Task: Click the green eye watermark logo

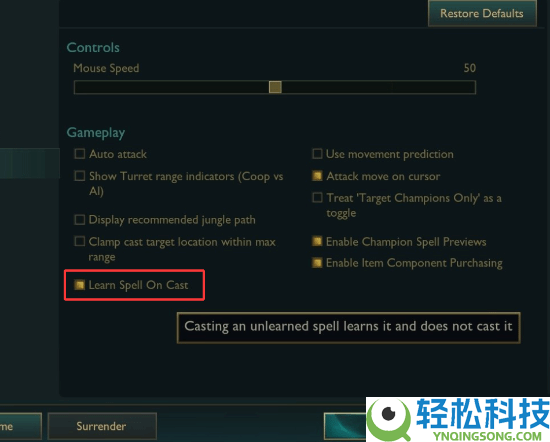Action: tap(389, 418)
